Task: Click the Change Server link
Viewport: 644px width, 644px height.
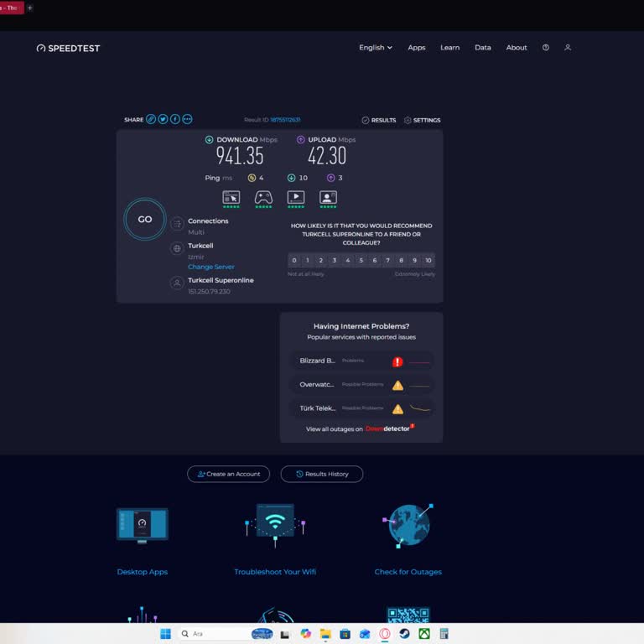Action: (x=211, y=267)
